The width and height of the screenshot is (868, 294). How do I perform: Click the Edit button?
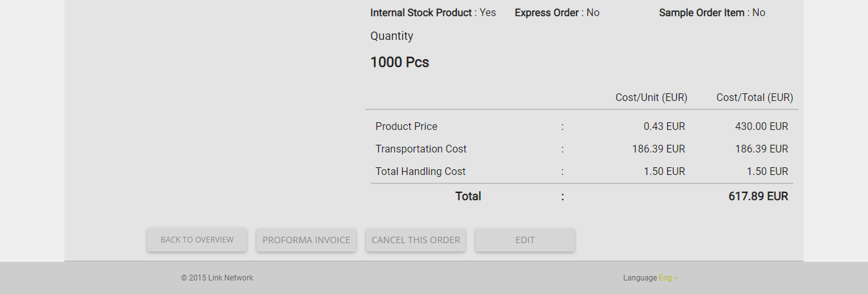525,240
